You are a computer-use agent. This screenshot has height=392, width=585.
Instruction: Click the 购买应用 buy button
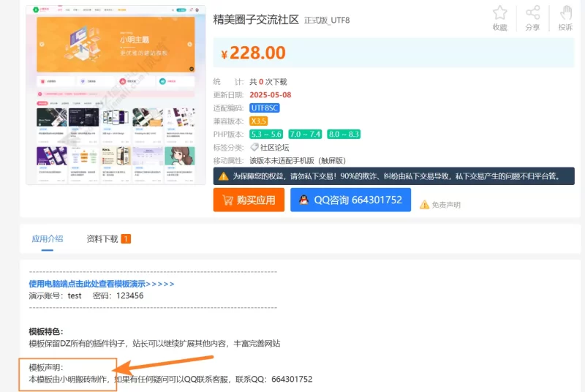coord(249,200)
